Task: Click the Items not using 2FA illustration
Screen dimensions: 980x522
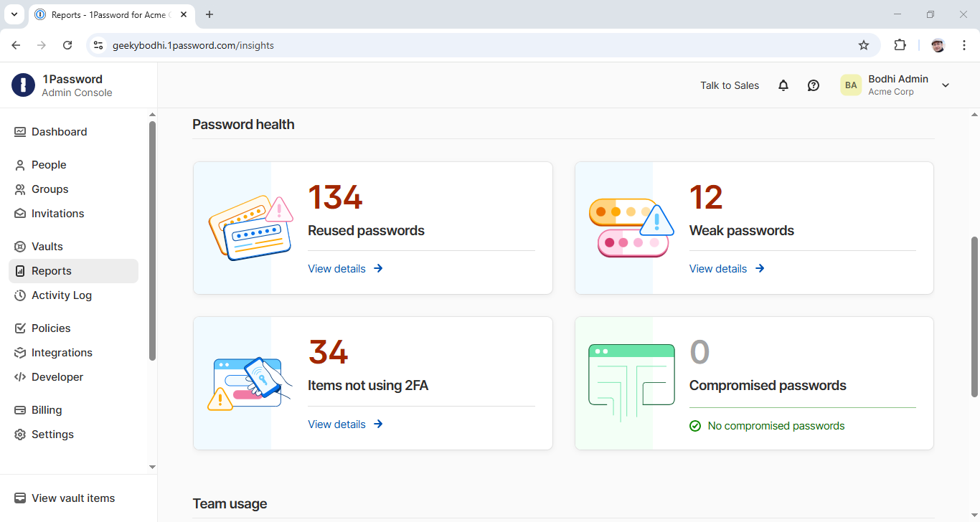Action: click(x=250, y=384)
